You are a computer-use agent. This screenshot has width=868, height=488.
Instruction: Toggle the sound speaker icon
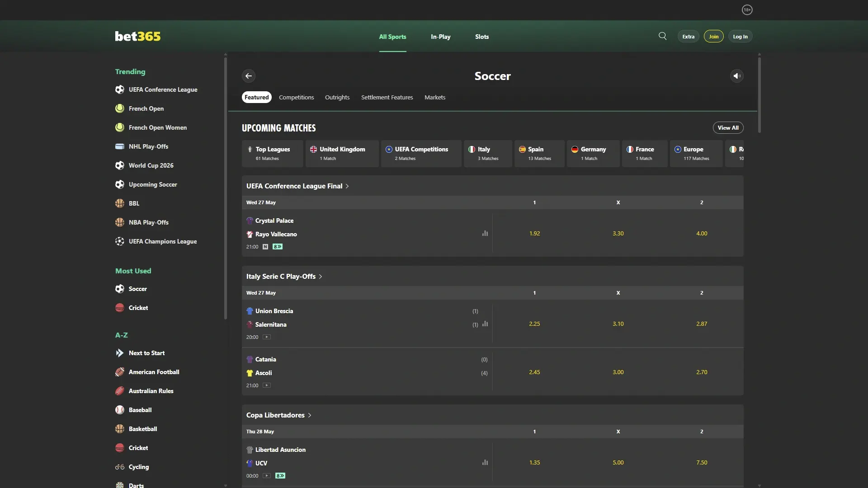click(737, 76)
